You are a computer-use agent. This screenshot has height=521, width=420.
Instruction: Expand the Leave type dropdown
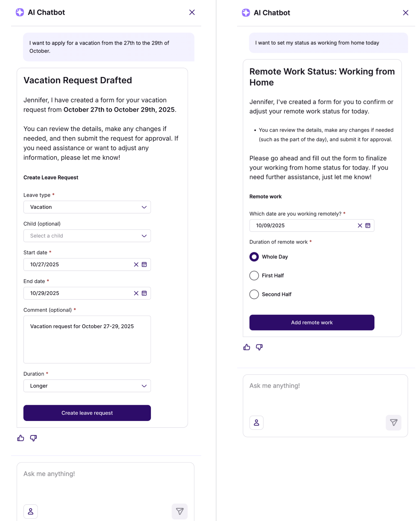click(87, 207)
